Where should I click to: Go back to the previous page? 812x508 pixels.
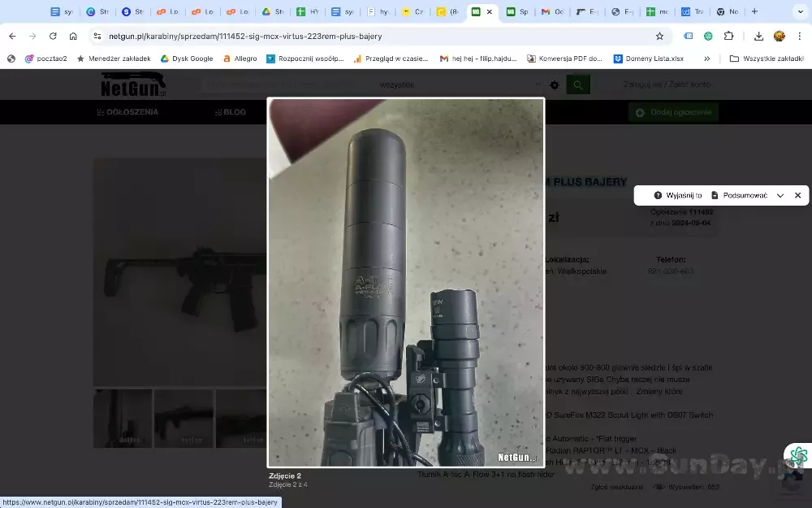click(12, 37)
